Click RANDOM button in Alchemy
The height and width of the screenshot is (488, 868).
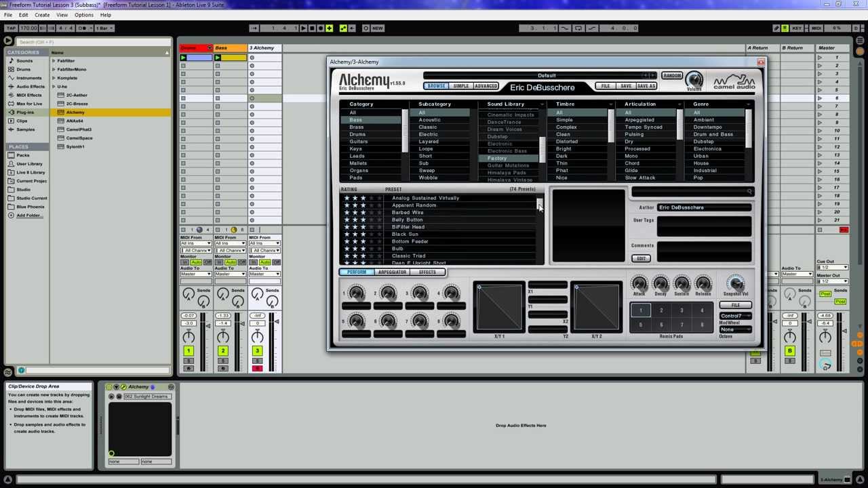[672, 75]
